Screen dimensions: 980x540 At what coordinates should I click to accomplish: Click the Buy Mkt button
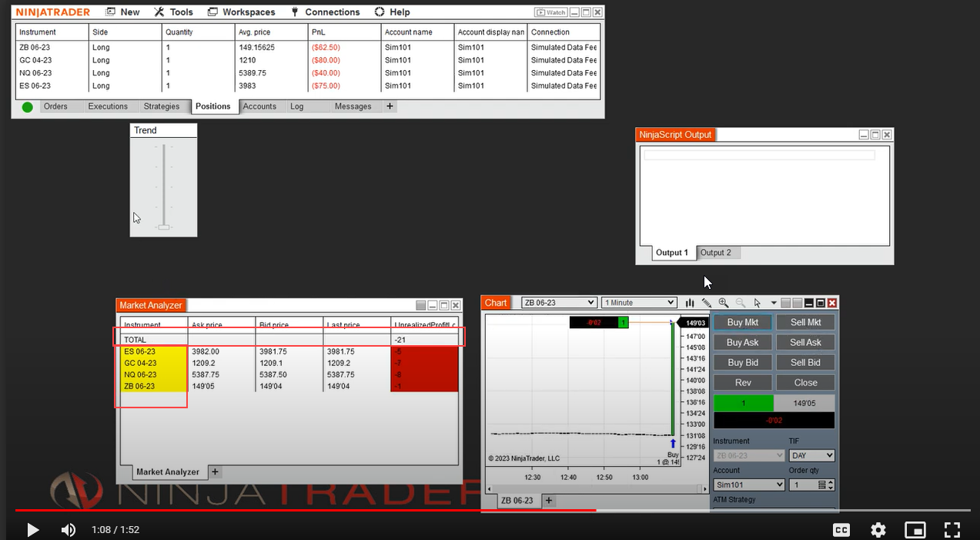(x=743, y=323)
